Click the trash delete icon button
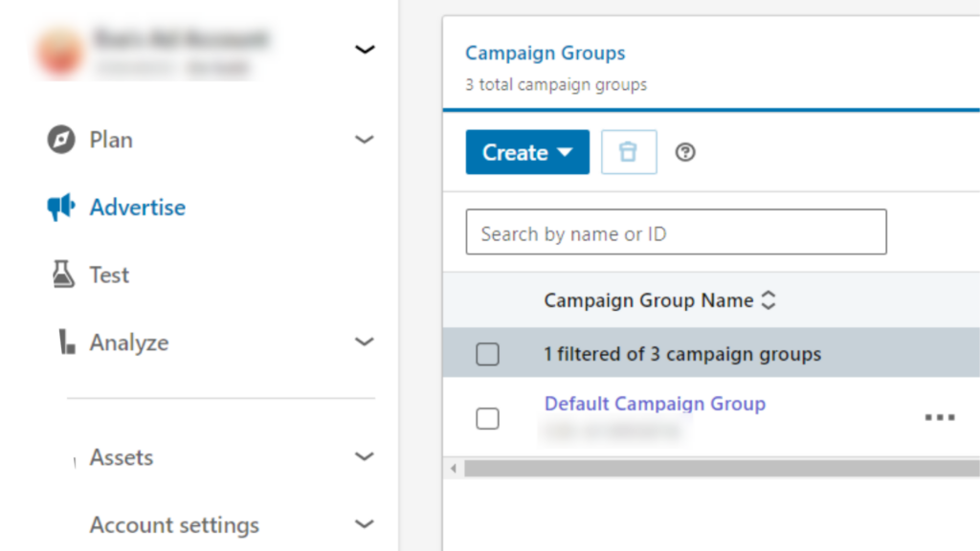The image size is (980, 551). [x=629, y=152]
